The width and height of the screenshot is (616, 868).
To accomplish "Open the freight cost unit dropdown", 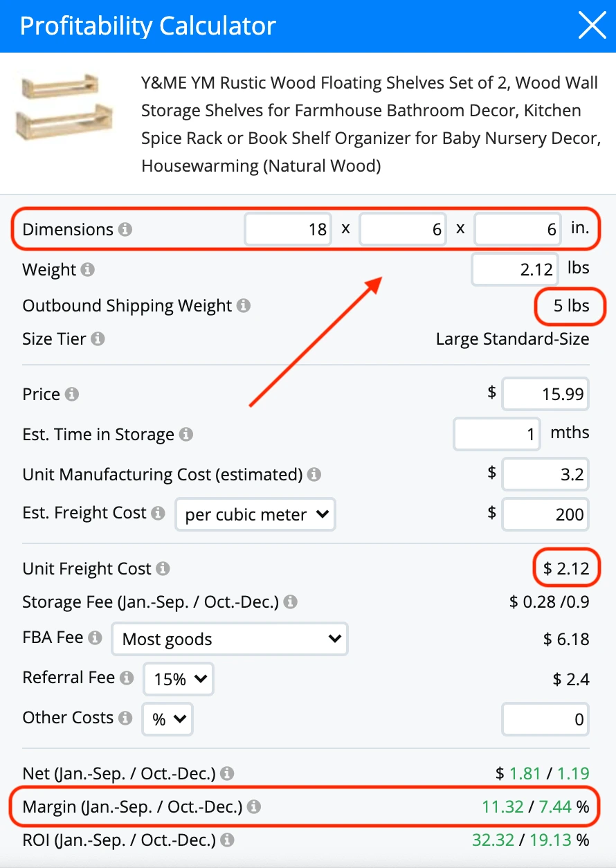I will (x=255, y=514).
